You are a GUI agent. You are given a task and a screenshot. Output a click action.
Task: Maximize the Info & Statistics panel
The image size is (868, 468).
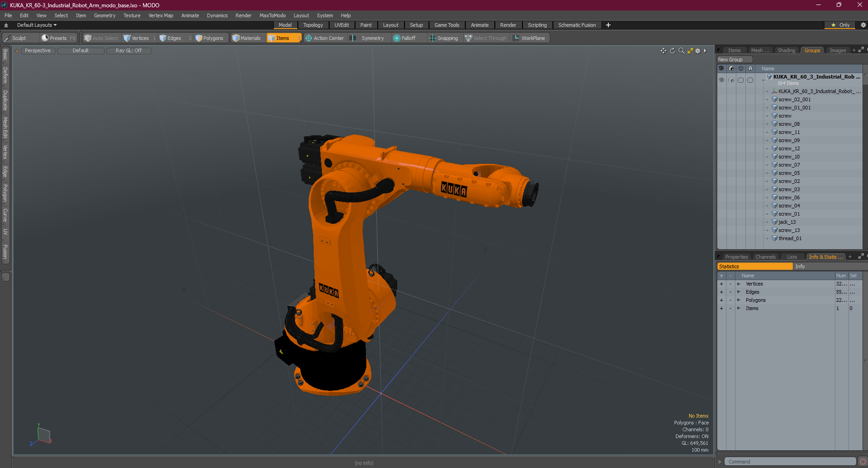click(x=861, y=256)
